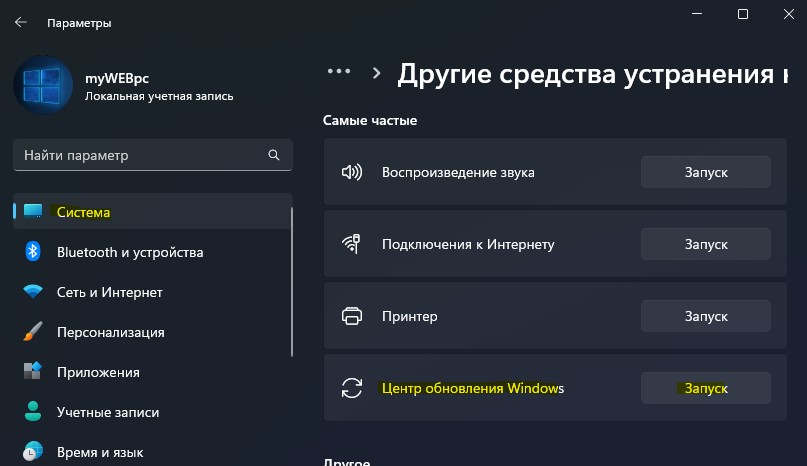The width and height of the screenshot is (807, 466).
Task: Close the Параметры window
Action: coord(788,14)
